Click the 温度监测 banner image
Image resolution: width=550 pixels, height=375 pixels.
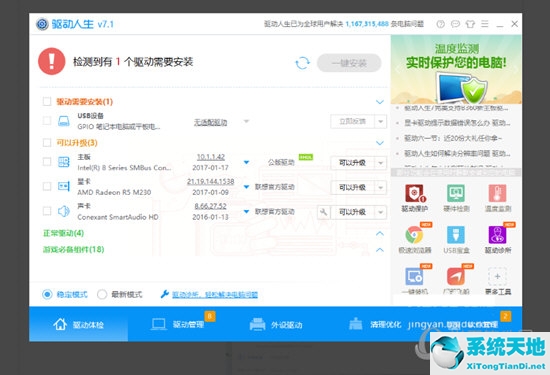click(456, 69)
